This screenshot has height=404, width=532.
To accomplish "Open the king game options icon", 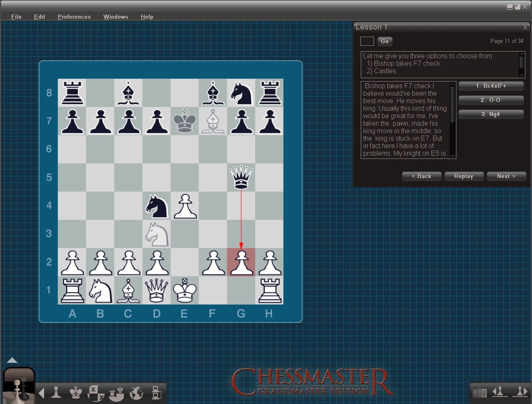I will point(76,393).
